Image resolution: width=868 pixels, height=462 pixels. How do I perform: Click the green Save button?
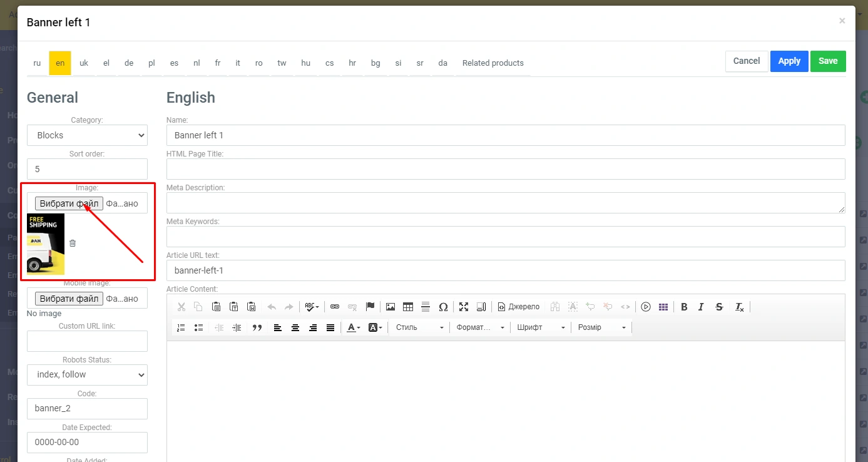(827, 61)
